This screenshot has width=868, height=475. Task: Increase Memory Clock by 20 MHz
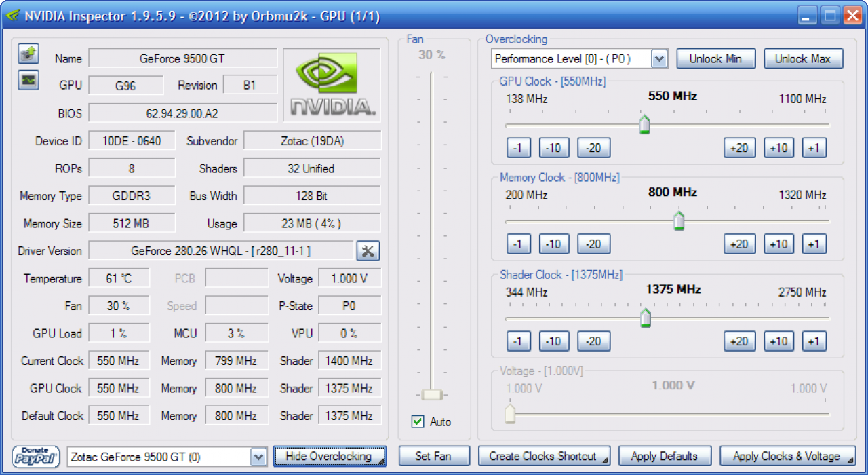coord(739,244)
